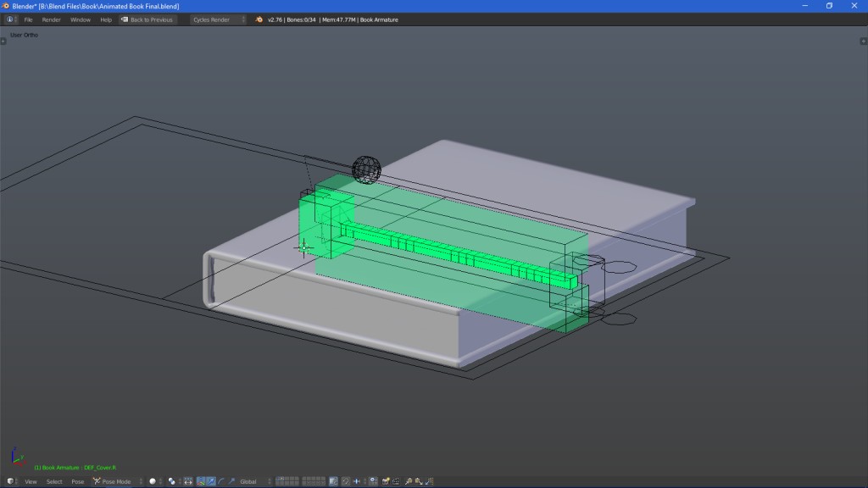Image resolution: width=868 pixels, height=488 pixels.
Task: Select the wireframe sphere bone control
Action: tap(366, 169)
